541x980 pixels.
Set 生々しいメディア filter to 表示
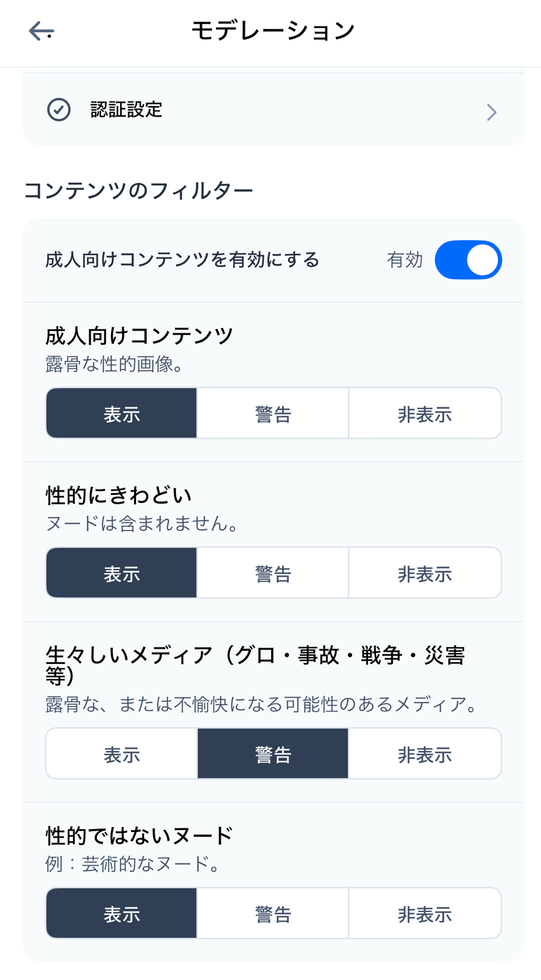[x=122, y=754]
